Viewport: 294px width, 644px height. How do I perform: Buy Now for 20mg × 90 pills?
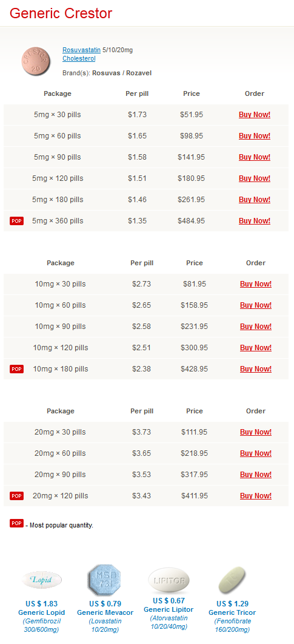256,475
